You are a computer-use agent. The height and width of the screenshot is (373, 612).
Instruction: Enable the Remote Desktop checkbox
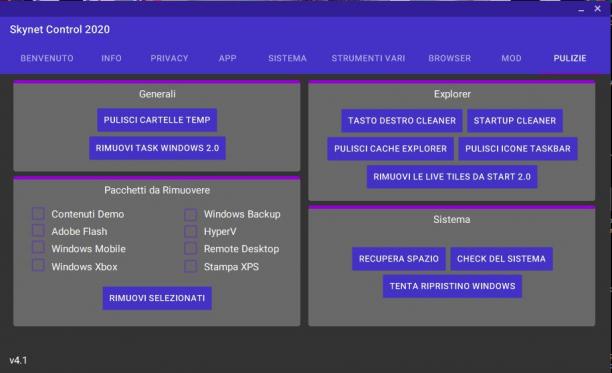click(x=190, y=249)
